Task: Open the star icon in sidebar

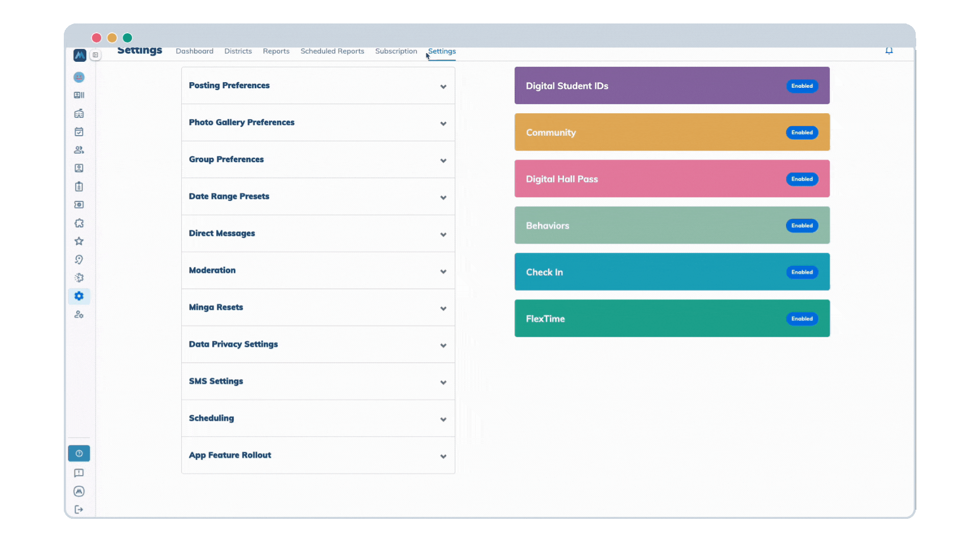Action: click(79, 241)
